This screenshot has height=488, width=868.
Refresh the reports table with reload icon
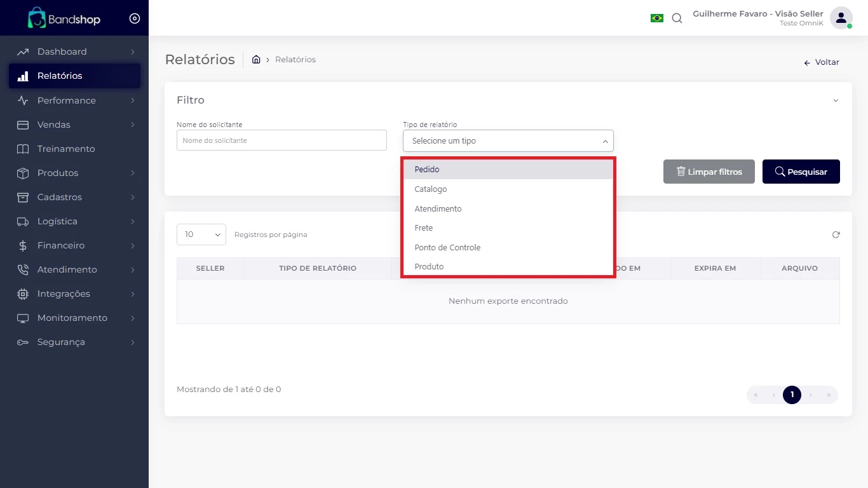[836, 234]
